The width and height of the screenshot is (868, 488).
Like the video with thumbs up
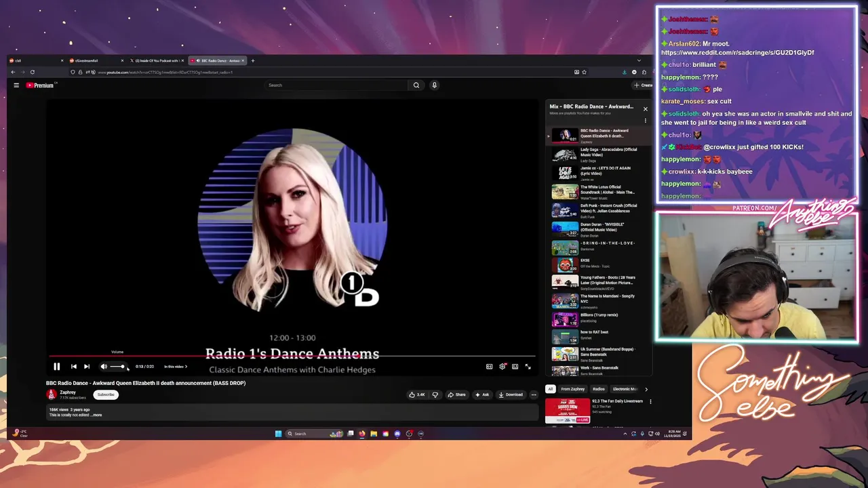pos(416,394)
